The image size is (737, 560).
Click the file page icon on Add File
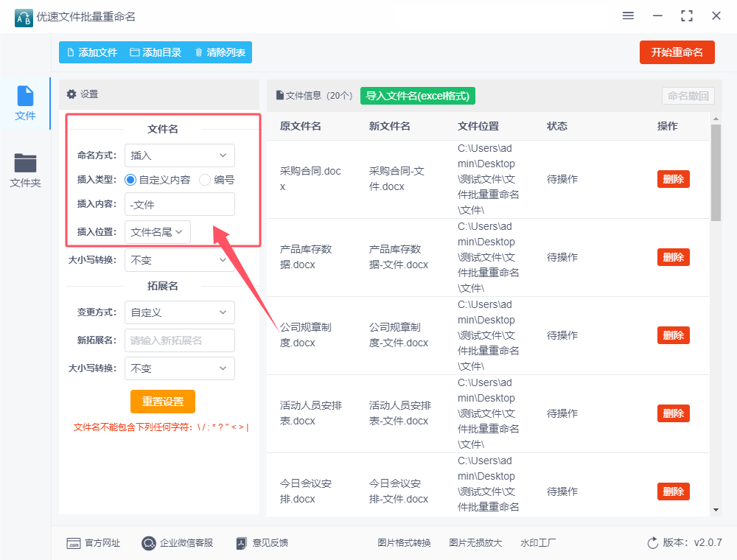pyautogui.click(x=71, y=52)
